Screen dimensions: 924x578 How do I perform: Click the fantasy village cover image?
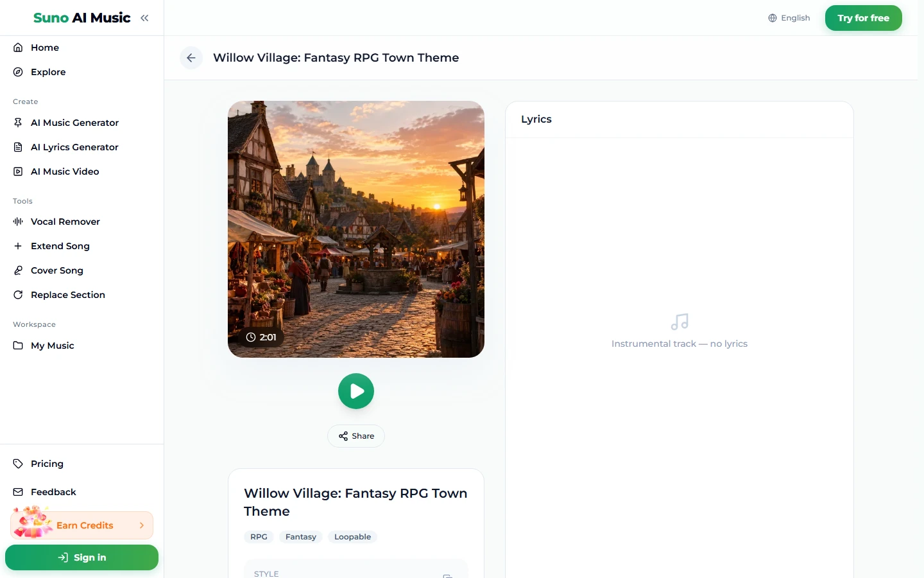(x=356, y=229)
